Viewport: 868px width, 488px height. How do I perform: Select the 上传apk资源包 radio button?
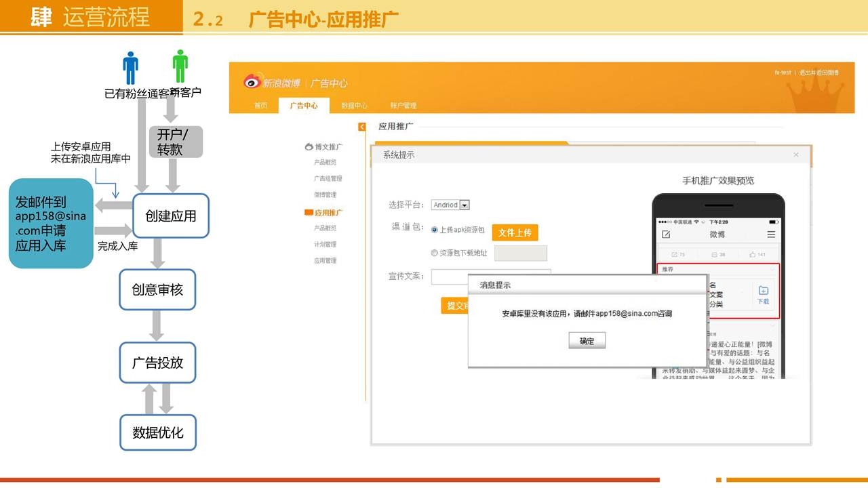pyautogui.click(x=435, y=230)
